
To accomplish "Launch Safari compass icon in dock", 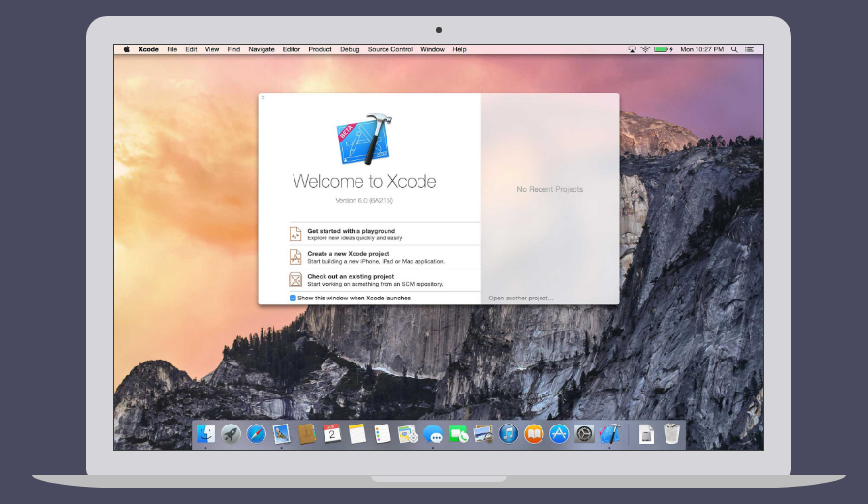I will tap(257, 433).
